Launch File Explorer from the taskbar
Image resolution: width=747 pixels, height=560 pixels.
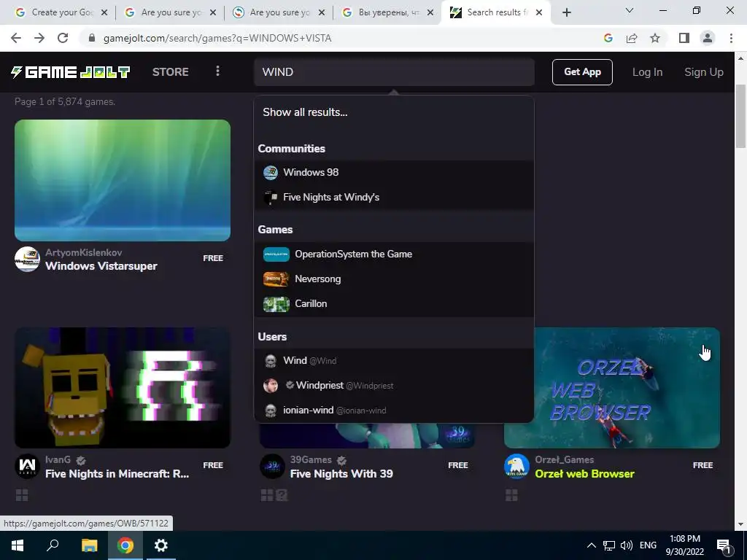(89, 545)
